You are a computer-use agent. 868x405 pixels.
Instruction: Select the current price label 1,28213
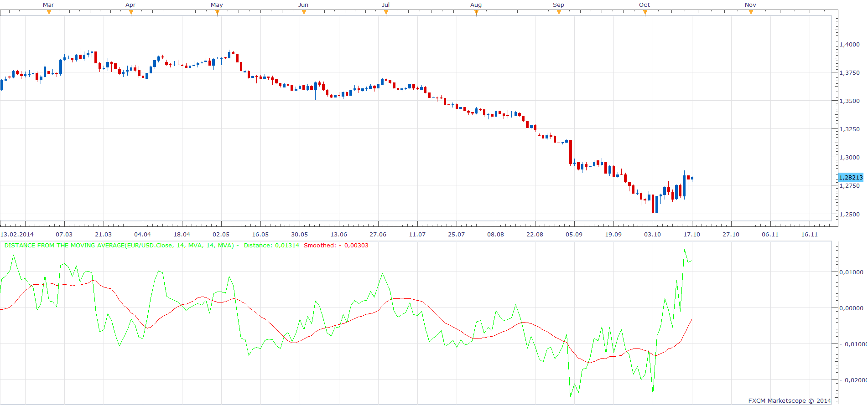pyautogui.click(x=851, y=177)
